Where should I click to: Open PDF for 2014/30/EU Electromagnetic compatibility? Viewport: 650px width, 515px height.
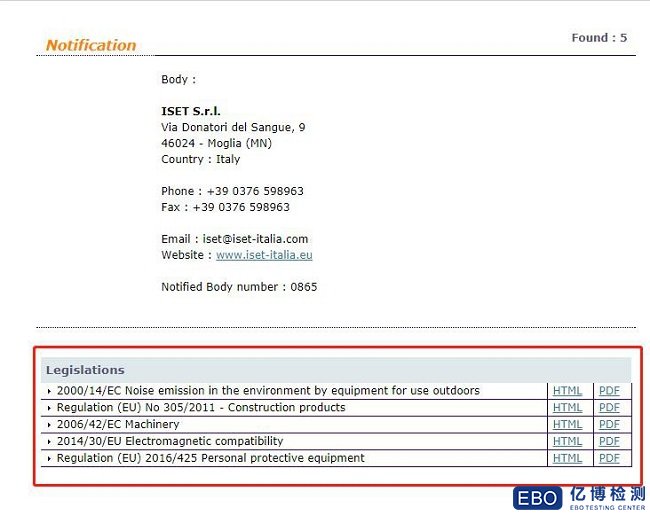(x=609, y=442)
